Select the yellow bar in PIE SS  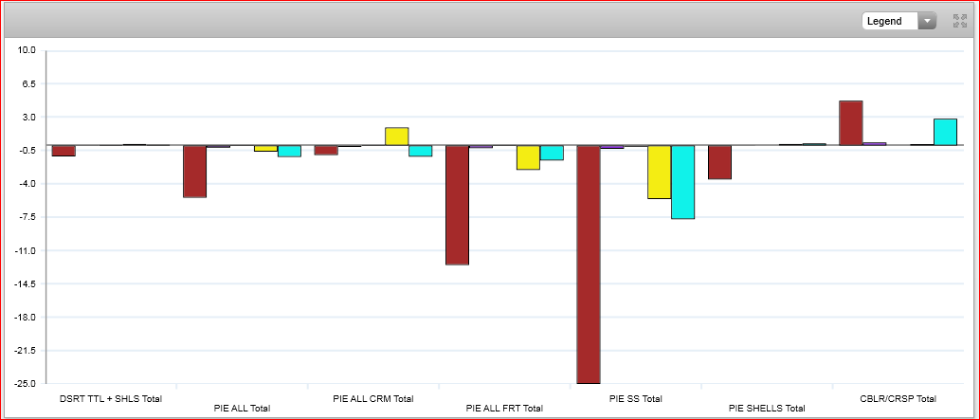point(659,172)
